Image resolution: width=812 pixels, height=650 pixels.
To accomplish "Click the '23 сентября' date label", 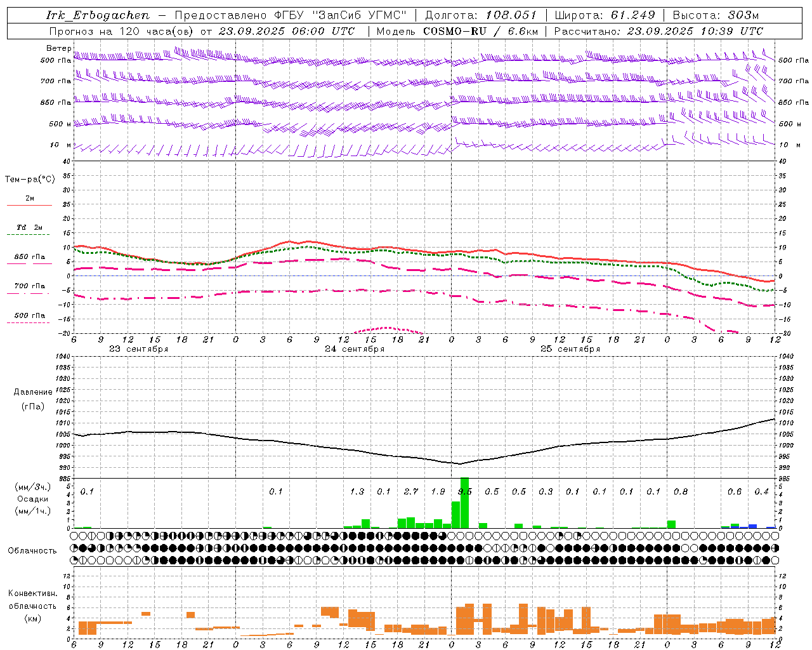I will coord(138,349).
